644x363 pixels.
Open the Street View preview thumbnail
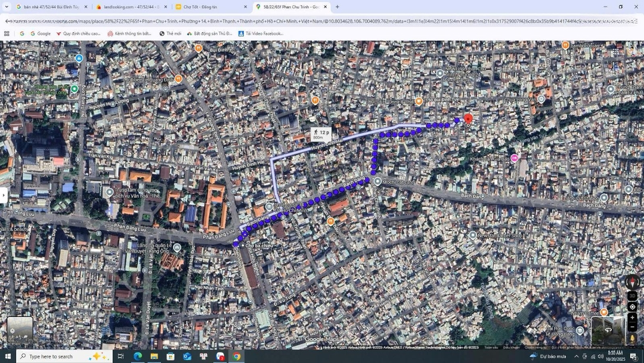[608, 330]
